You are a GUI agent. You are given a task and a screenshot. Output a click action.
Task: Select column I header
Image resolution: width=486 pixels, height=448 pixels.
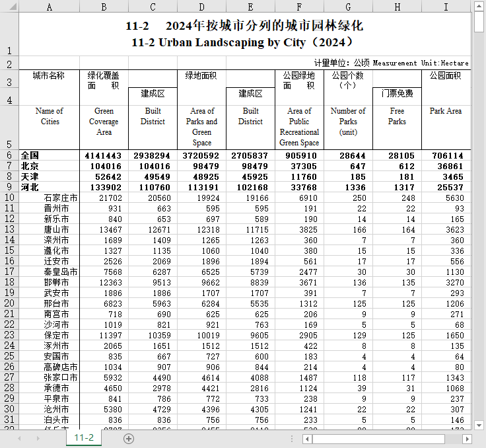click(446, 7)
